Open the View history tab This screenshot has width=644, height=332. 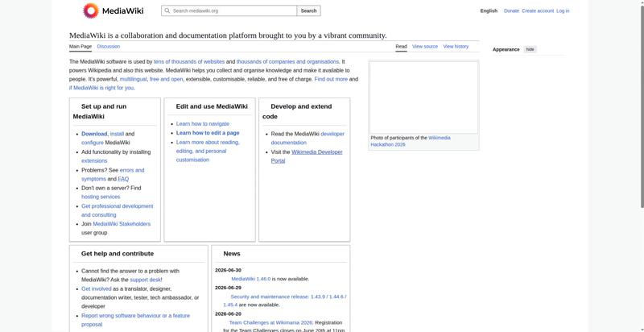click(x=456, y=47)
